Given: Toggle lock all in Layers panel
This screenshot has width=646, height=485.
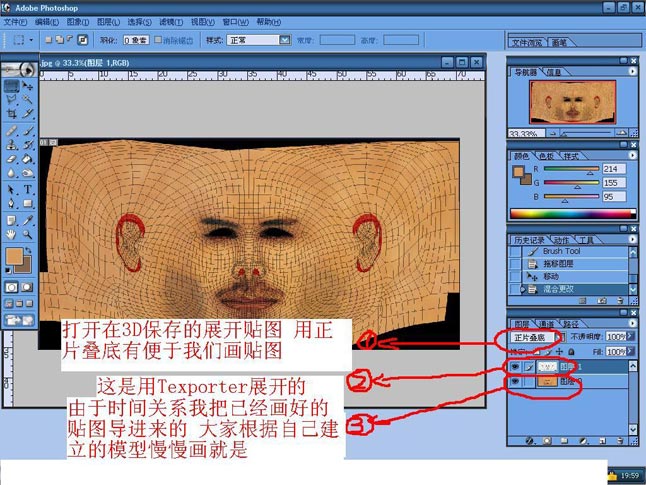Looking at the screenshot, I should coord(571,352).
